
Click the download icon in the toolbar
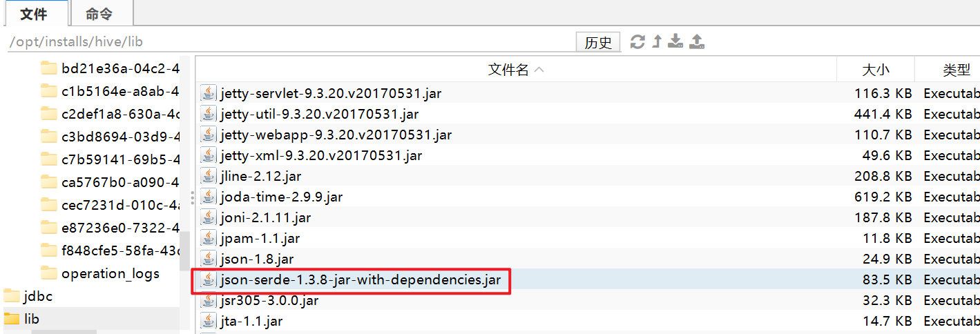click(x=675, y=41)
